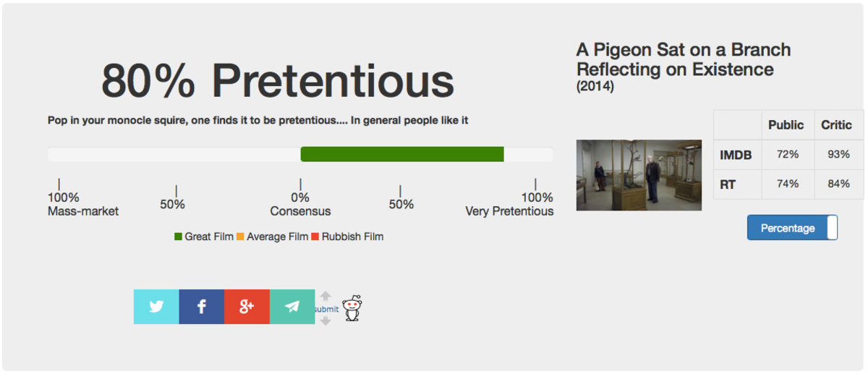Select the RT row header
868x374 pixels.
coord(728,184)
